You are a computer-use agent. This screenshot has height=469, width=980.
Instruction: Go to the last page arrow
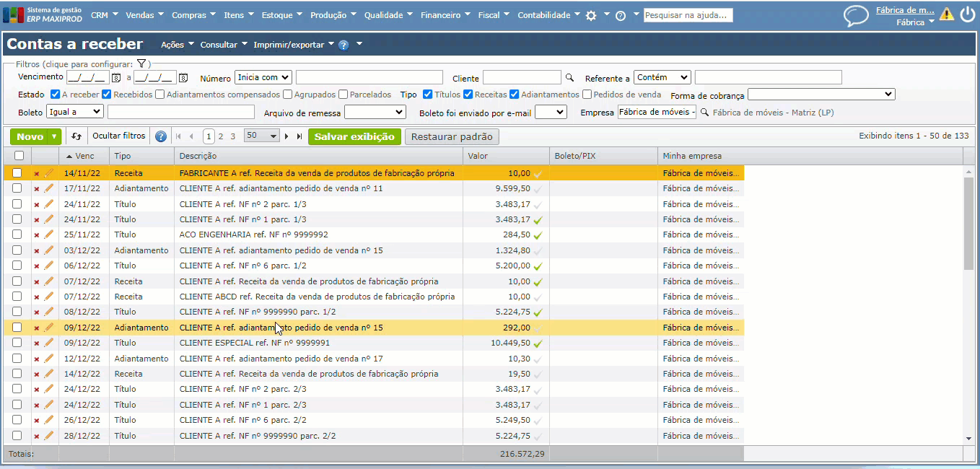tap(299, 136)
